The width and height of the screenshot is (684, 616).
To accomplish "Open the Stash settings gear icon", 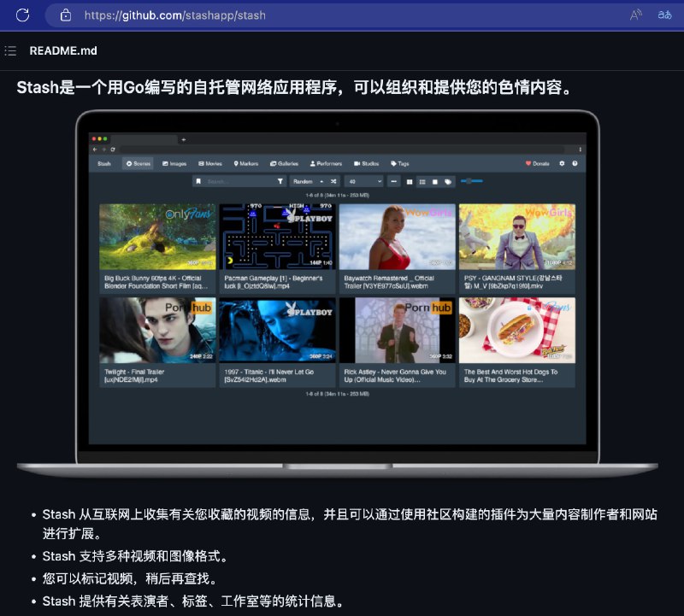I will pyautogui.click(x=562, y=163).
